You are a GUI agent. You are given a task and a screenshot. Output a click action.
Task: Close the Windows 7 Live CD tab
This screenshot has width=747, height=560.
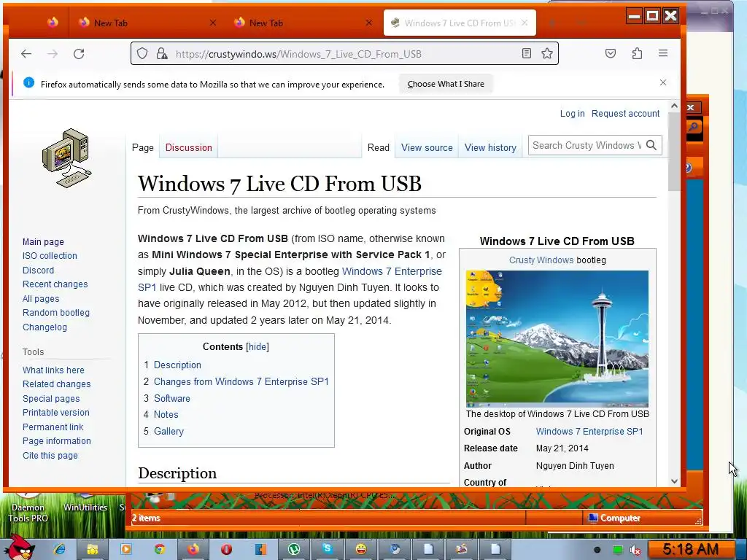point(524,23)
